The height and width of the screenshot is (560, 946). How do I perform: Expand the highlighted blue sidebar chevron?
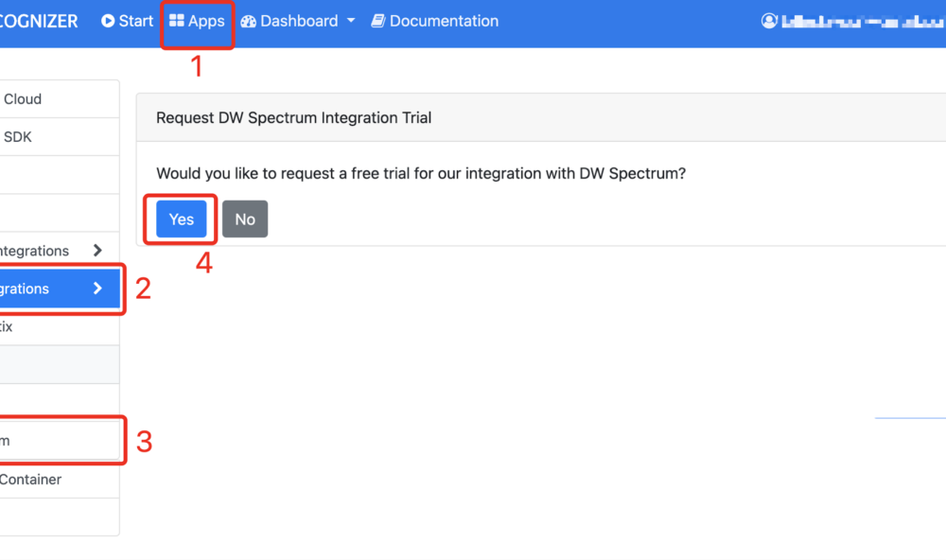click(x=97, y=289)
